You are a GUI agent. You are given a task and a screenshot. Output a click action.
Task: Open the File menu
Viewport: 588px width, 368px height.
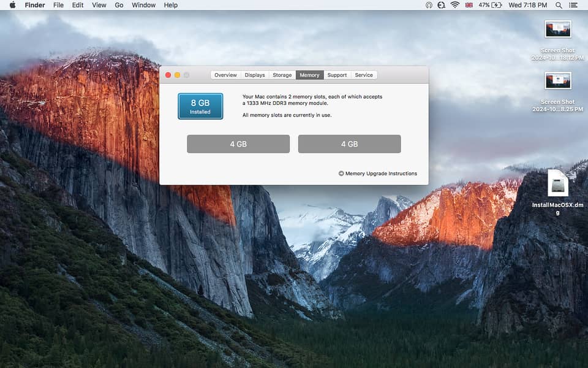coord(58,5)
